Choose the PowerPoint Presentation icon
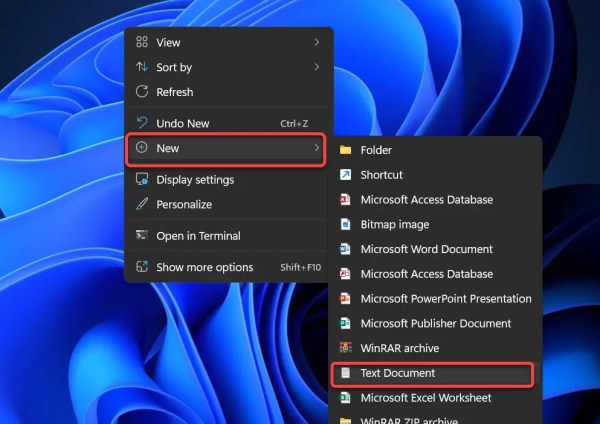The width and height of the screenshot is (600, 424). pos(345,299)
